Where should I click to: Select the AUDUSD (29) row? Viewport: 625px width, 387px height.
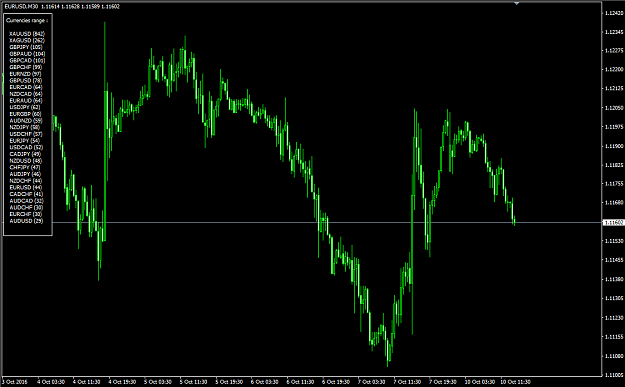pos(26,221)
